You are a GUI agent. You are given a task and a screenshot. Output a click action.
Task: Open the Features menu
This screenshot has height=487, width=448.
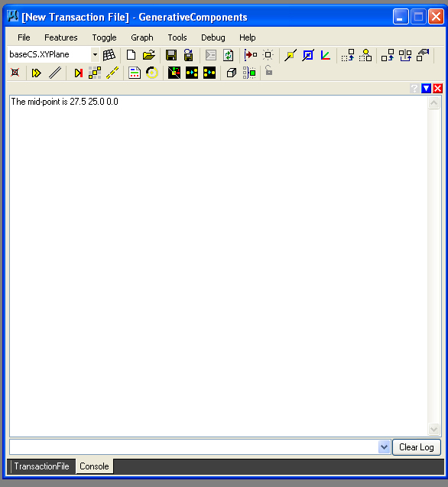pos(61,37)
